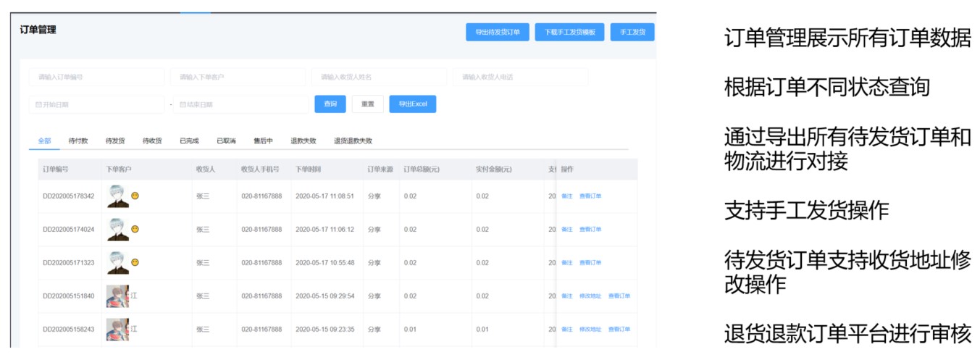
Task: Click the 请输入收货人电话 input field
Action: coord(520,77)
